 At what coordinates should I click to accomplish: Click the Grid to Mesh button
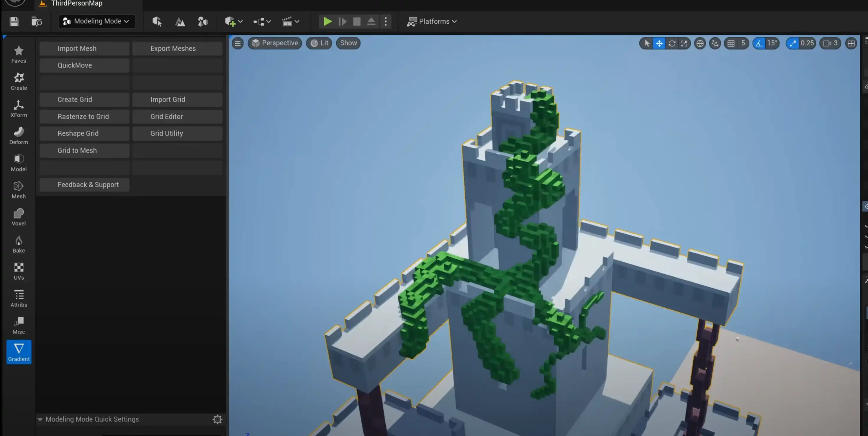[84, 151]
